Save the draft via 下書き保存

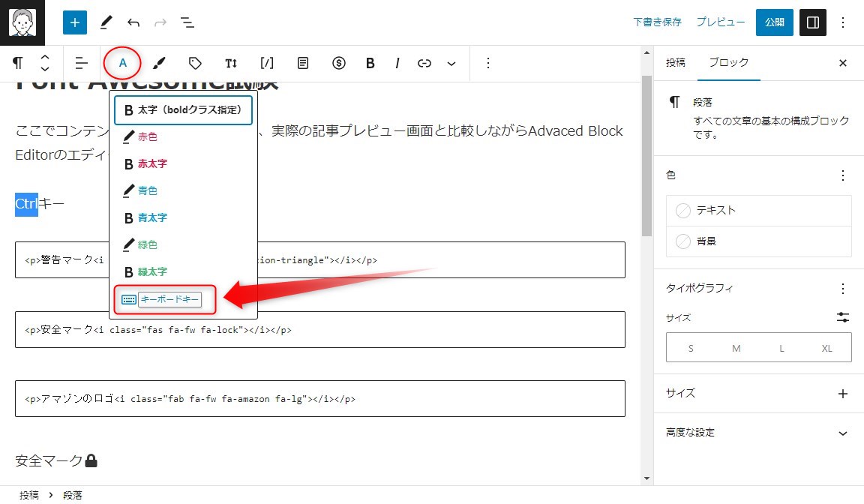(x=656, y=22)
